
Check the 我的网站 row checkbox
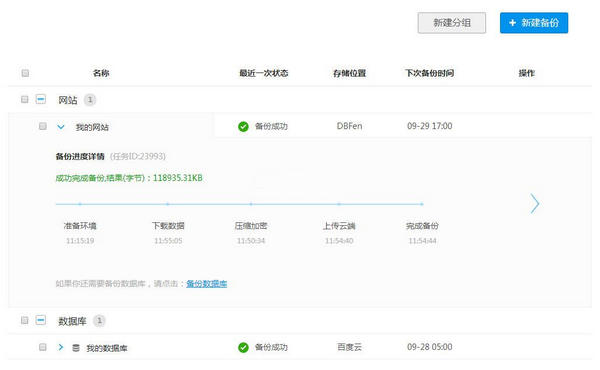[43, 126]
